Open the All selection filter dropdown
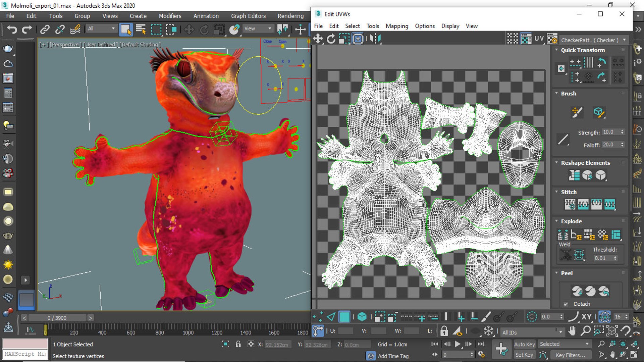This screenshot has height=362, width=644. pyautogui.click(x=101, y=29)
